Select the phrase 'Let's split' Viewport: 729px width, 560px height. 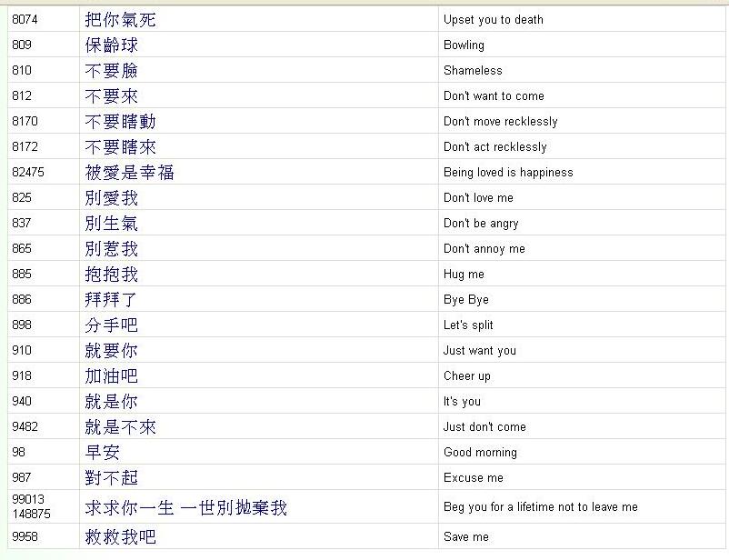point(468,325)
